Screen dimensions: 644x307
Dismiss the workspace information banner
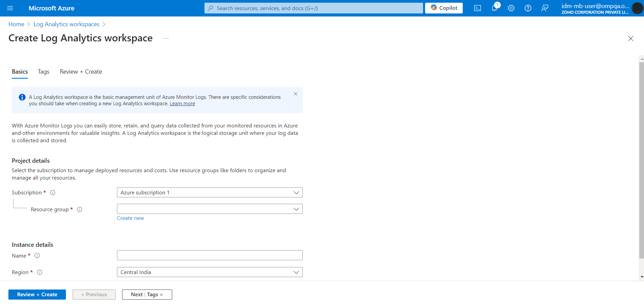(x=296, y=94)
